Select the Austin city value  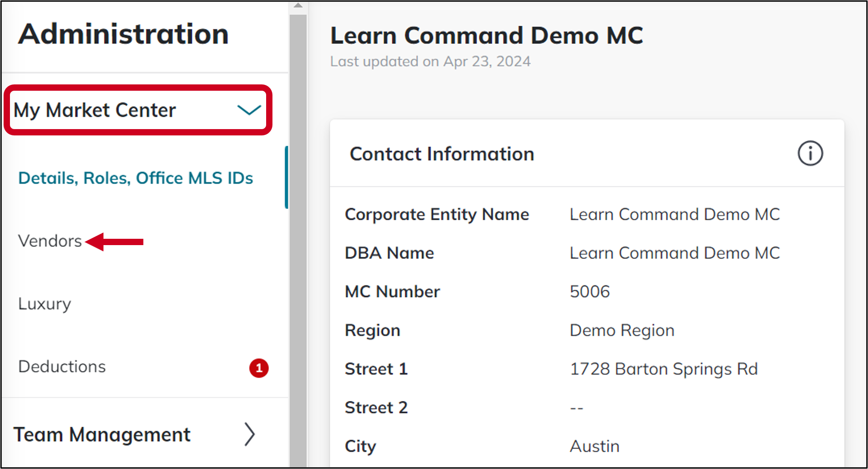pos(594,446)
